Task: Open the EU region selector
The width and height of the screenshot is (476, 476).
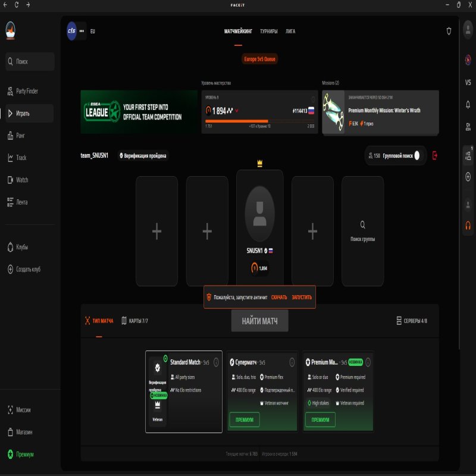Action: pos(93,31)
